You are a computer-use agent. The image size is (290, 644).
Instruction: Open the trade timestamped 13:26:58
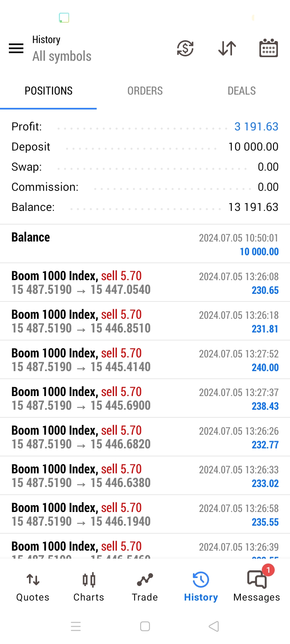coord(145,514)
